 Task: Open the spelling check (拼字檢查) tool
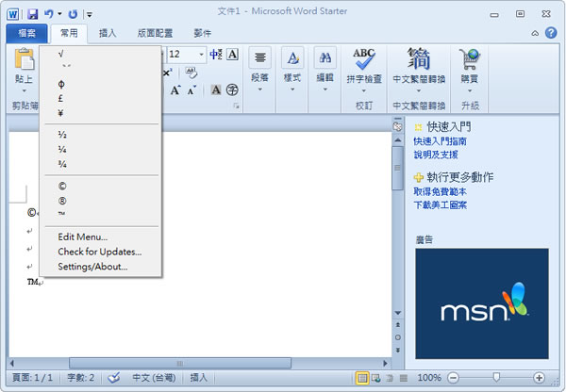click(x=363, y=66)
